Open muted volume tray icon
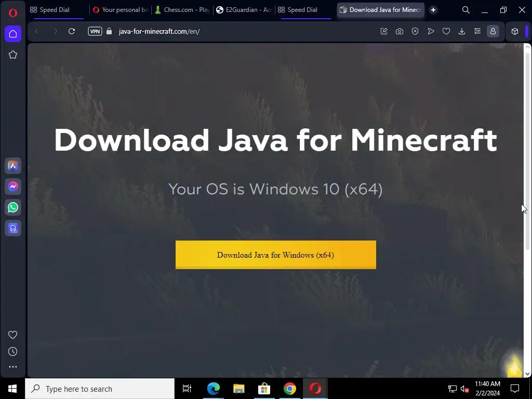 pyautogui.click(x=465, y=389)
